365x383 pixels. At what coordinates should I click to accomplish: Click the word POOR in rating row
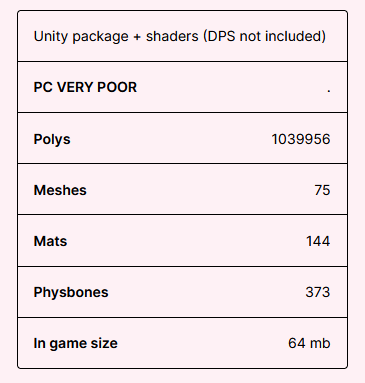(117, 87)
